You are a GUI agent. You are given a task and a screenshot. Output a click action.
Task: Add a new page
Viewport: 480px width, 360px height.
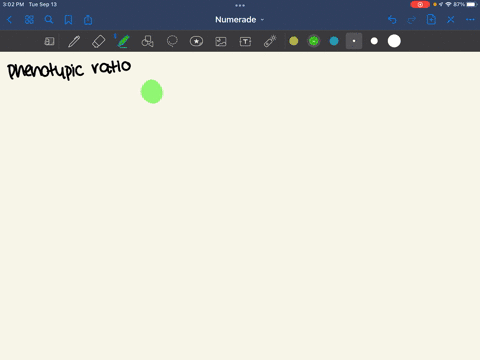point(431,20)
